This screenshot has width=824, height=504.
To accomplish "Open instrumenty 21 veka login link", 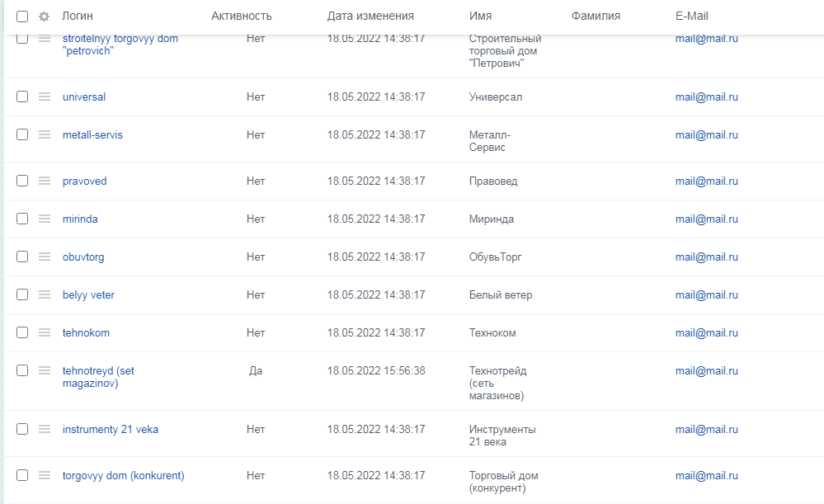I will (x=111, y=430).
